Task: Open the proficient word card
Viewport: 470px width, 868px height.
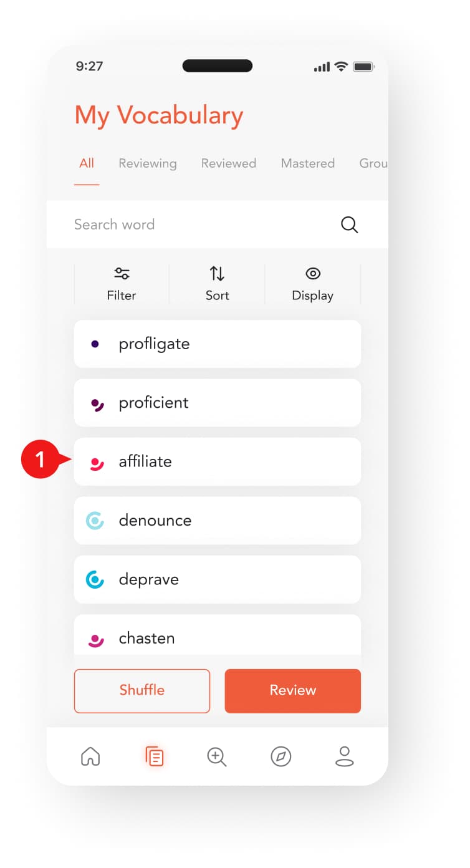Action: (x=217, y=403)
